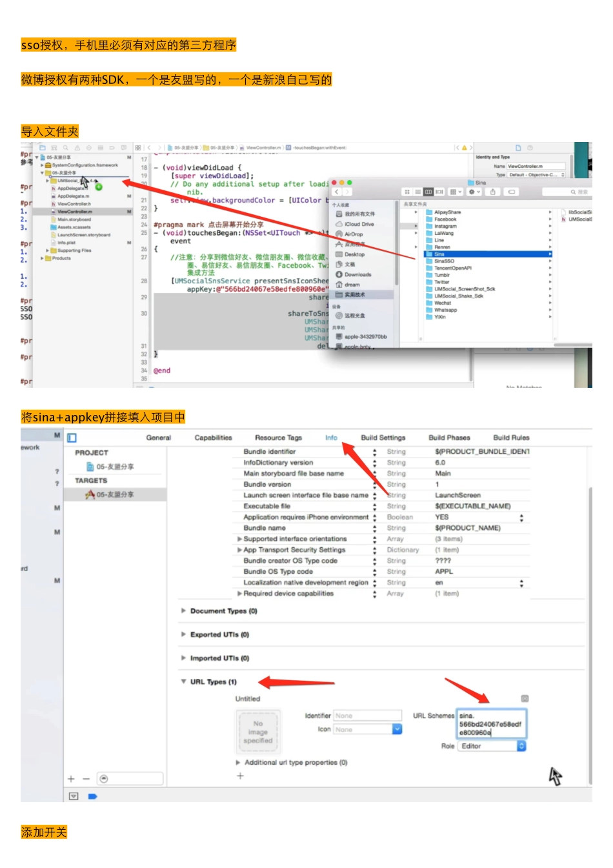Click the Finder share icon in toolbar
This screenshot has width=613, height=868.
[493, 192]
